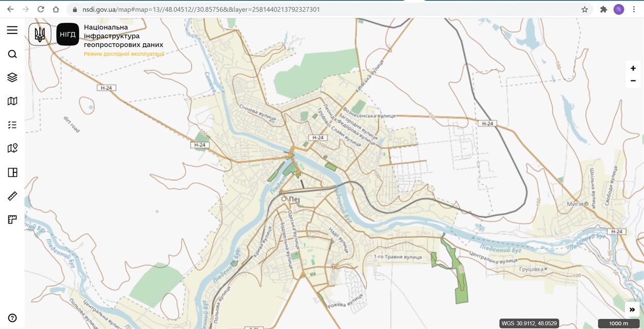The width and height of the screenshot is (644, 329).
Task: Go forward in browser history
Action: click(x=26, y=9)
